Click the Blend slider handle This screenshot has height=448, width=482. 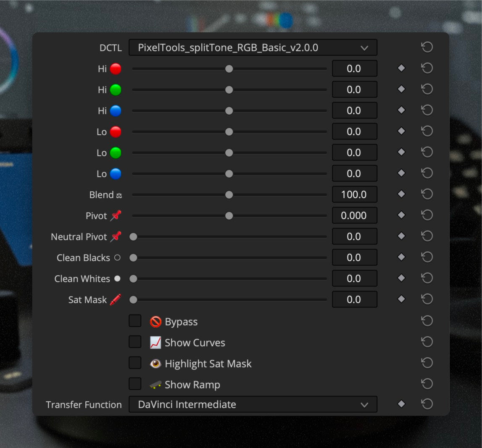pos(229,195)
